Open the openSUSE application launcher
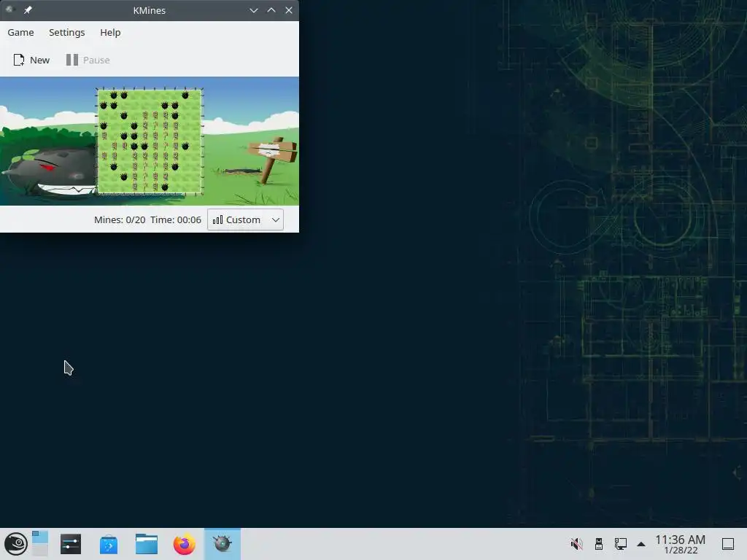747x560 pixels. (16, 544)
